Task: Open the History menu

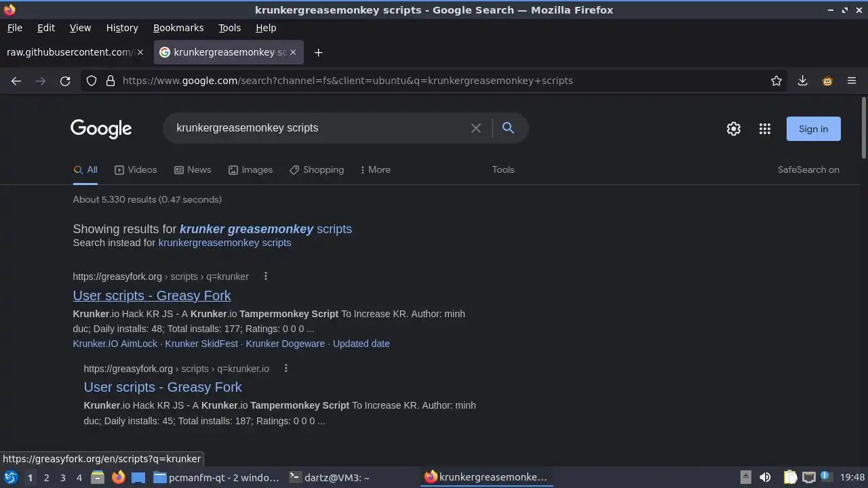Action: click(122, 28)
